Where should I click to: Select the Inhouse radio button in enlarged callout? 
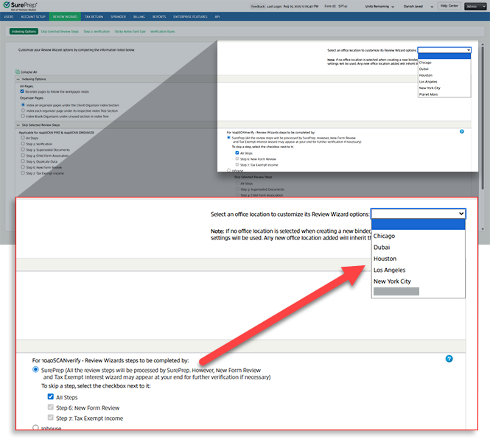pos(35,427)
